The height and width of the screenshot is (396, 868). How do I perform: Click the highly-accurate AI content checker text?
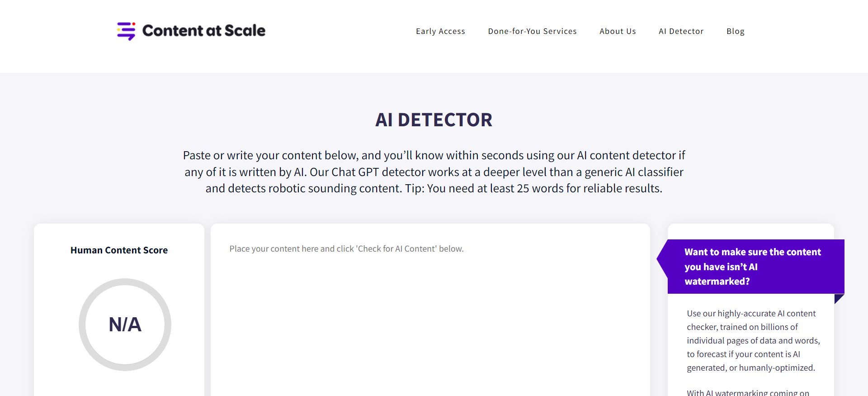tap(751, 340)
